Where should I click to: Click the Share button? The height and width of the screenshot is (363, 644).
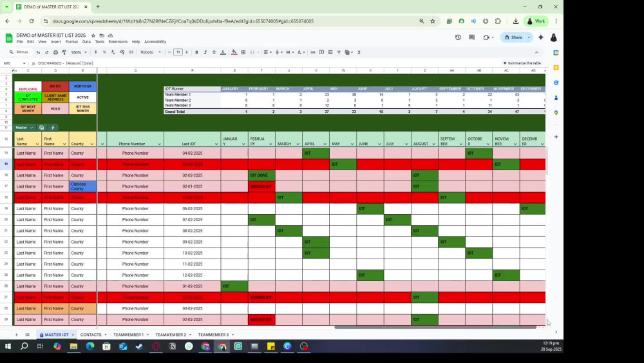[x=513, y=37]
